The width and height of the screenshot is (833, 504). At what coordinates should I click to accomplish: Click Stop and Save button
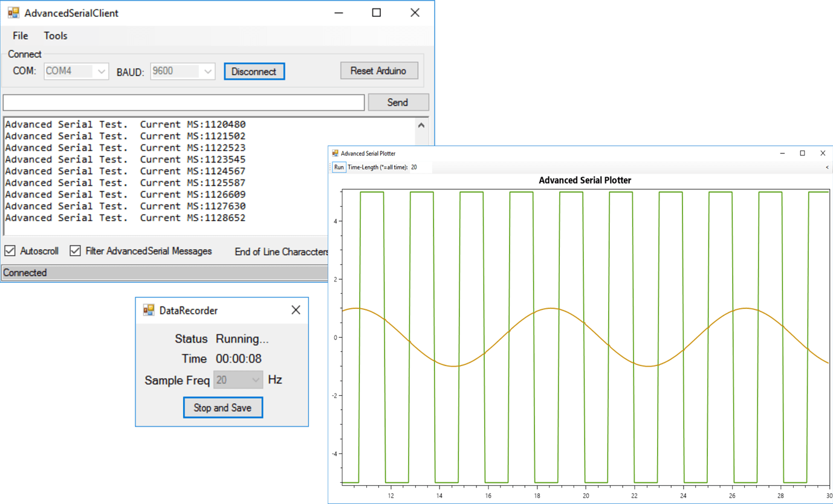point(222,408)
